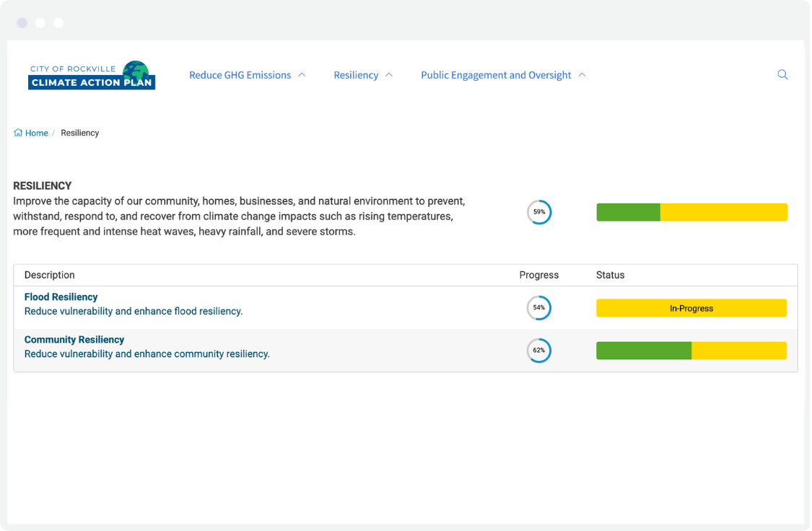812x531 pixels.
Task: Open the search icon
Action: pos(782,74)
